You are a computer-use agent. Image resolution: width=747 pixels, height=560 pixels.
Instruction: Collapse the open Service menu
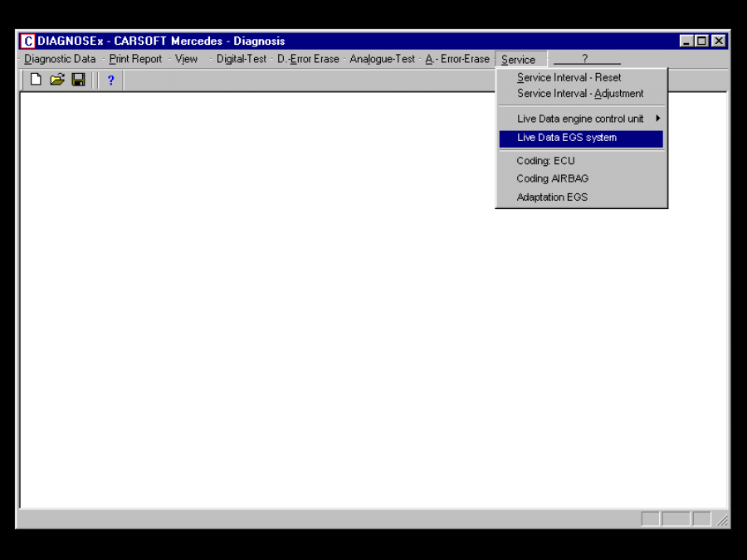(x=519, y=60)
